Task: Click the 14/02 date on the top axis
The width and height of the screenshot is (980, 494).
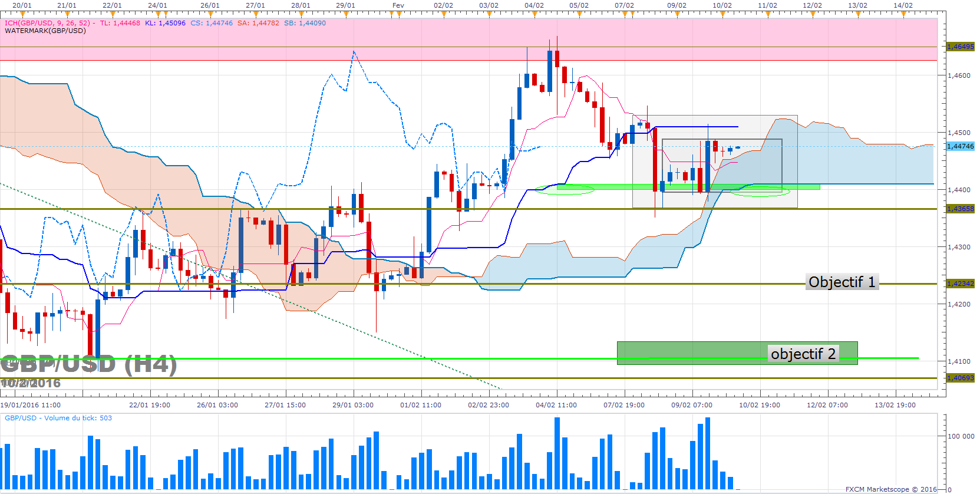Action: tap(903, 5)
